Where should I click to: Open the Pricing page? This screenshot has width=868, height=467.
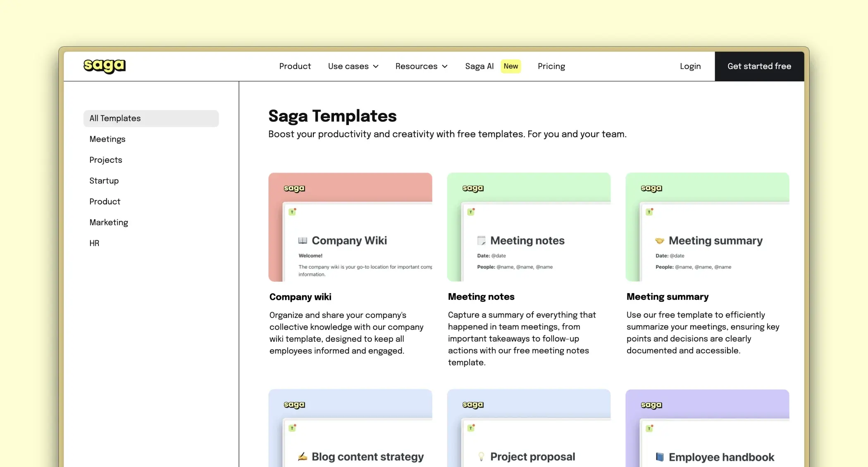point(551,66)
